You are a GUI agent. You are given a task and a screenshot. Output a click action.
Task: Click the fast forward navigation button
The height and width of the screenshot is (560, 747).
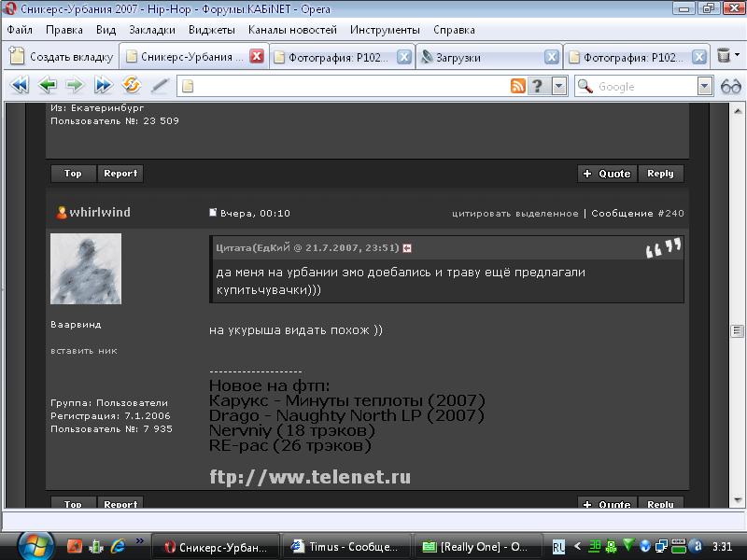click(x=103, y=86)
